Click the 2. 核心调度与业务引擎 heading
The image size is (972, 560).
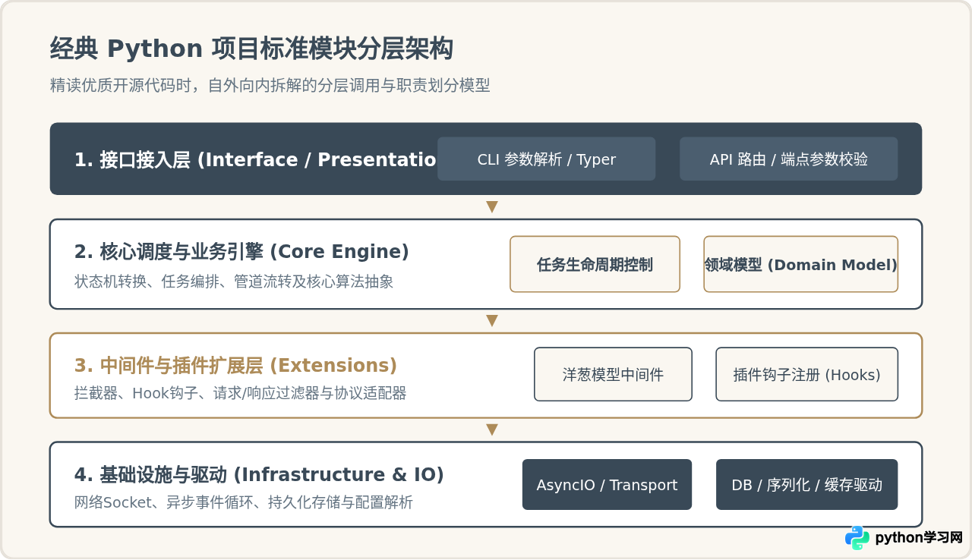point(241,251)
